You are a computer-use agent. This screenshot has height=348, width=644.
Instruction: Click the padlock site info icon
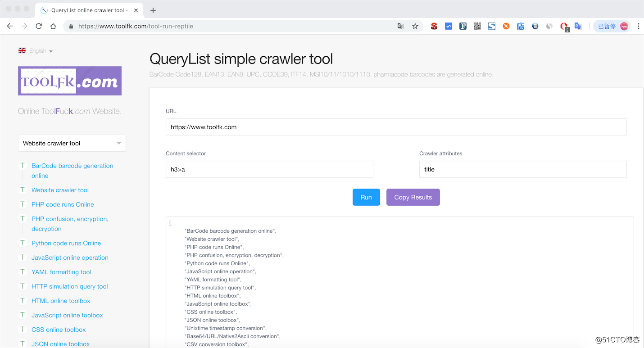71,26
